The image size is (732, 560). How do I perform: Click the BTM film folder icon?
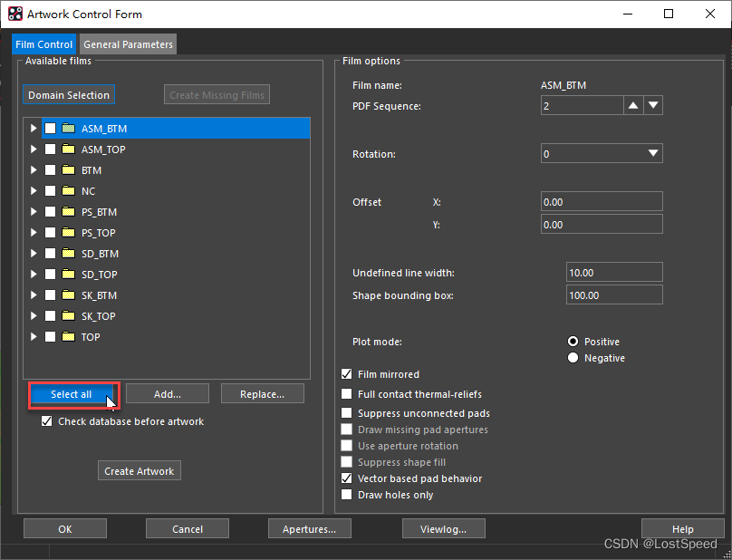[68, 170]
